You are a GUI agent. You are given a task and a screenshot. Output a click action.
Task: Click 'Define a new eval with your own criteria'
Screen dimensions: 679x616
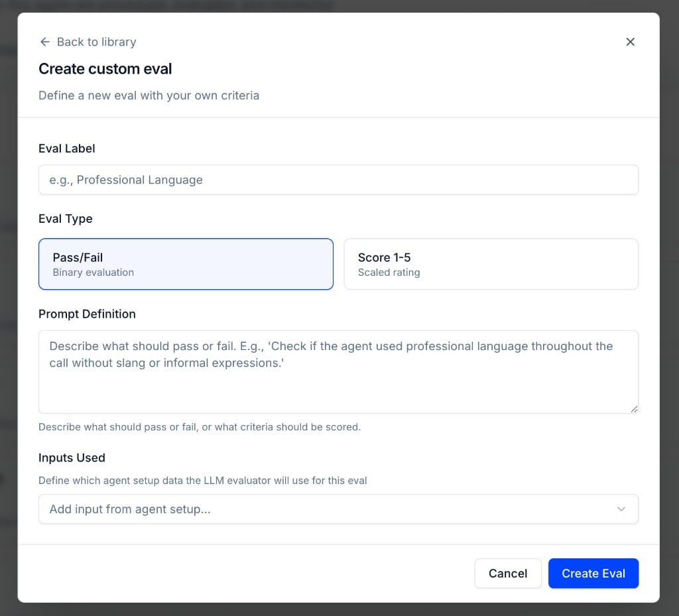click(149, 95)
